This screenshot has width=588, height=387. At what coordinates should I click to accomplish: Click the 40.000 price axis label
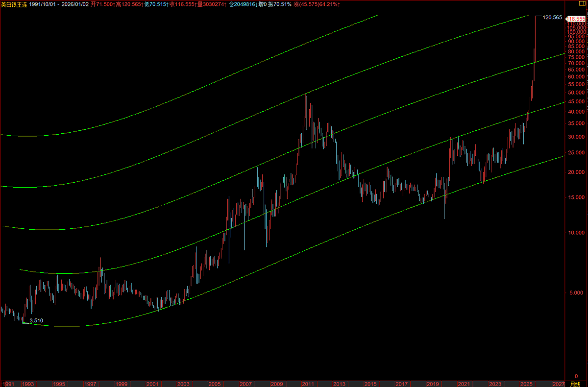click(x=577, y=112)
